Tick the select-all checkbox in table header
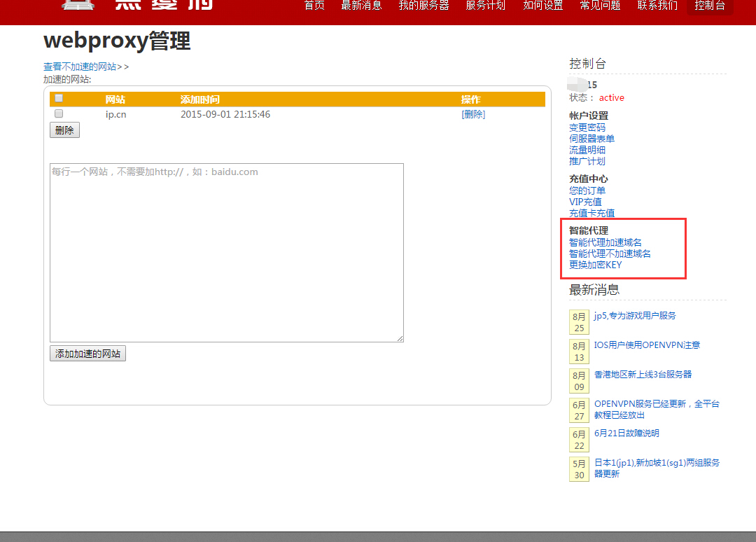Image resolution: width=756 pixels, height=542 pixels. pos(59,99)
